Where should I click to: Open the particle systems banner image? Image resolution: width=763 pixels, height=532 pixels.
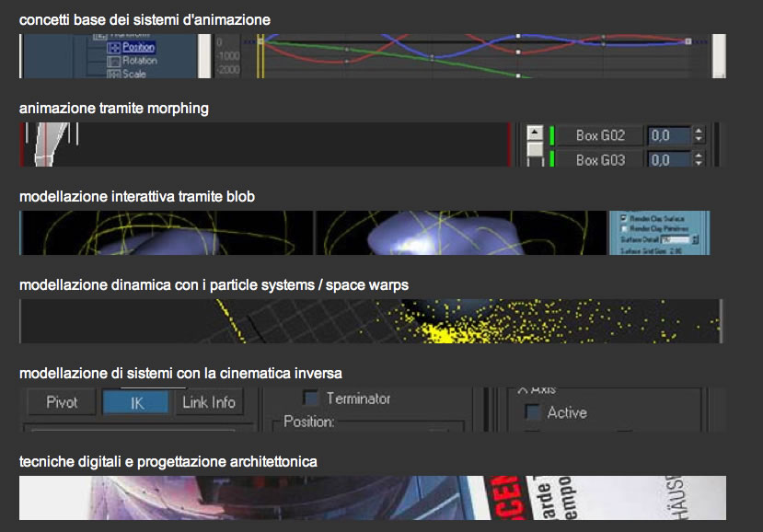click(x=371, y=321)
